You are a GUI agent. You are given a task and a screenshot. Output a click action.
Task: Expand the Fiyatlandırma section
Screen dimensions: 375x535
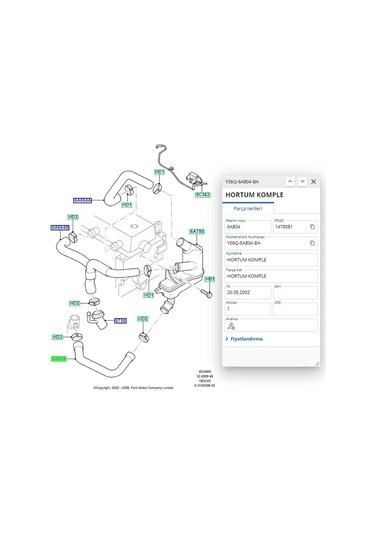pyautogui.click(x=244, y=339)
